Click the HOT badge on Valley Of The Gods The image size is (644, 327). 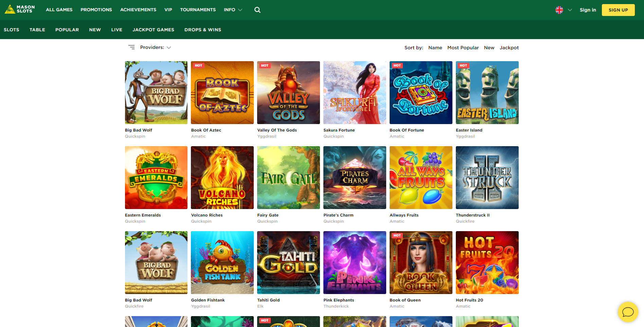coord(265,66)
